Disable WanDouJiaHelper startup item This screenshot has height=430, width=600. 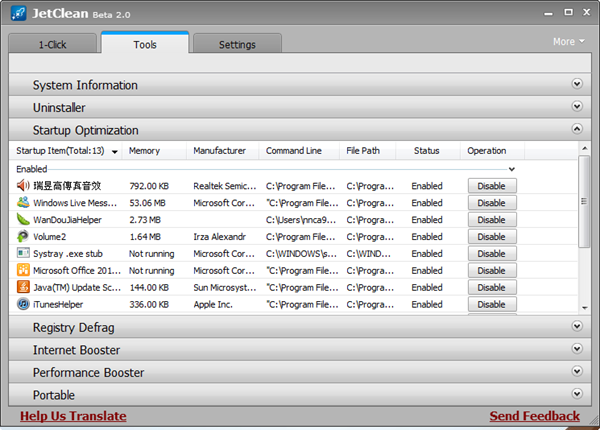[492, 220]
